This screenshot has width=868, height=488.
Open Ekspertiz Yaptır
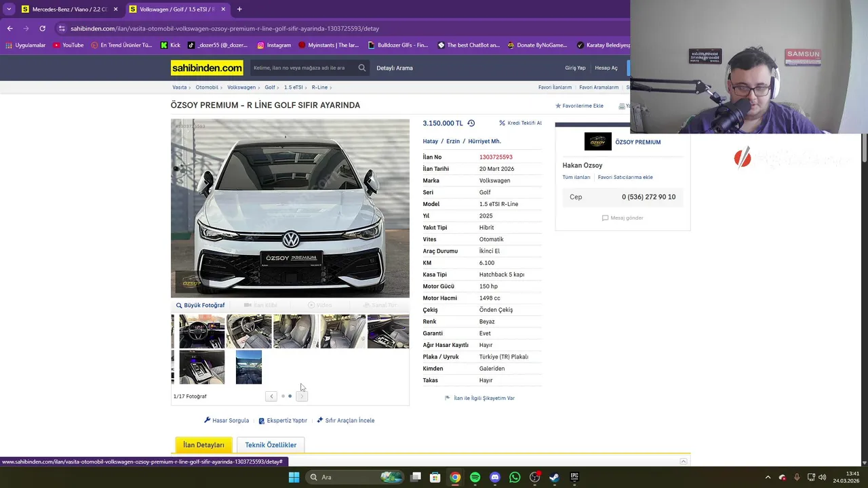click(x=283, y=420)
